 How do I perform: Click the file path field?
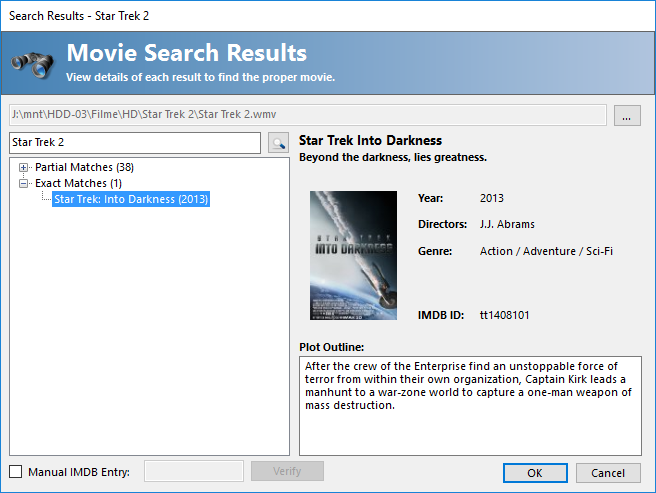coord(308,115)
